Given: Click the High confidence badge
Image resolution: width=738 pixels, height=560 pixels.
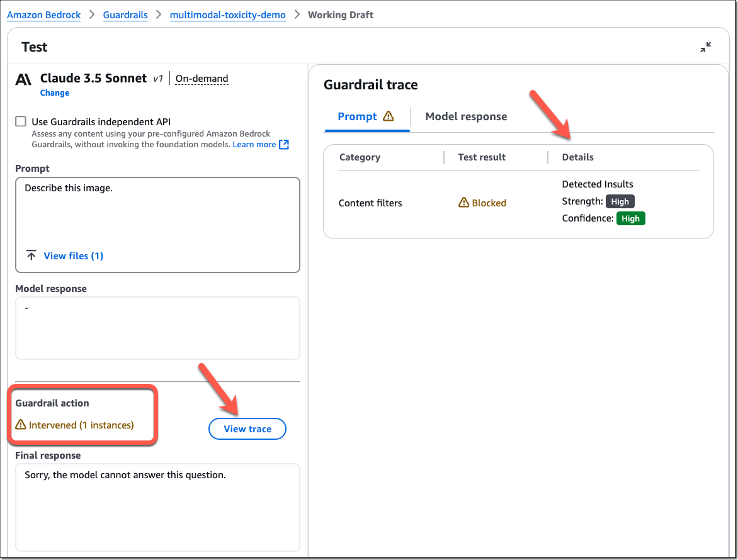Looking at the screenshot, I should coord(630,218).
